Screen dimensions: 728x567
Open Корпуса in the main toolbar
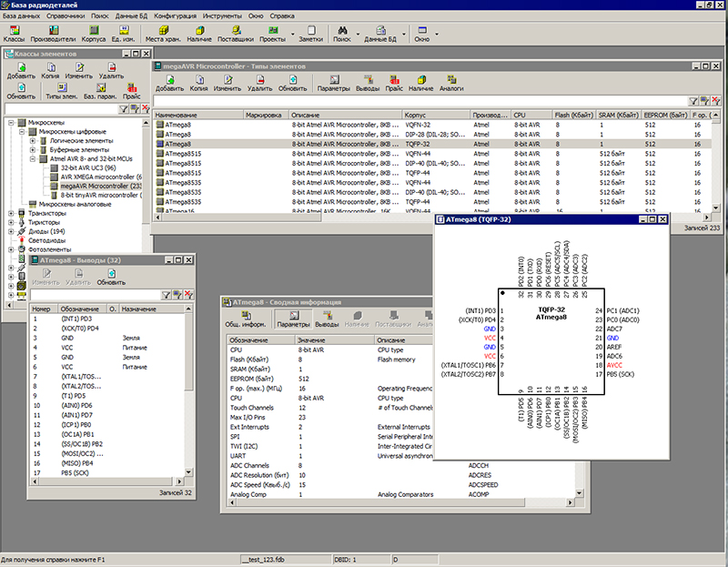[94, 34]
